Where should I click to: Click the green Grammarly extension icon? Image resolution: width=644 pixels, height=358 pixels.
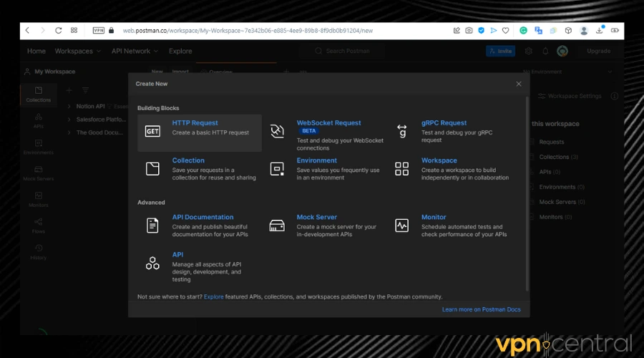click(x=523, y=30)
